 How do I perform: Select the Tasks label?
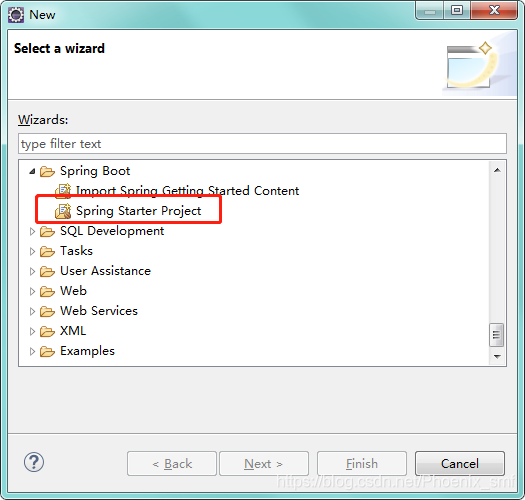coord(76,251)
